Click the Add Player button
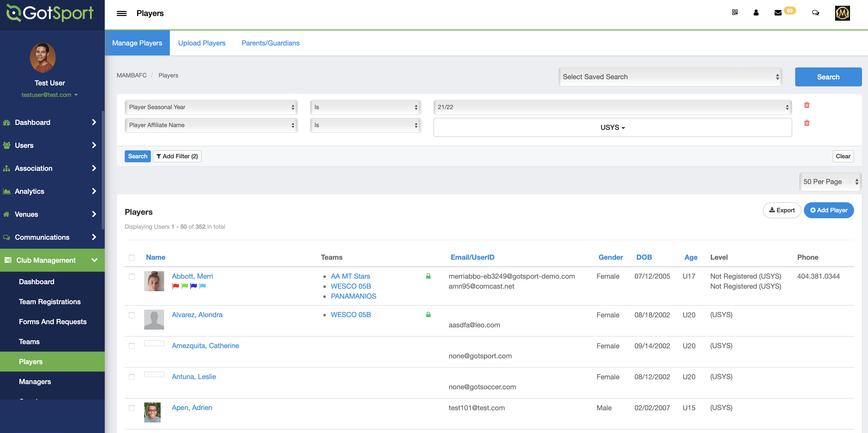 tap(829, 210)
